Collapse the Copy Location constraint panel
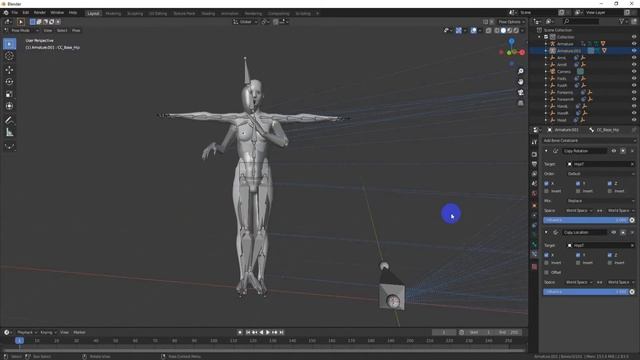The image size is (640, 360). pyautogui.click(x=547, y=232)
